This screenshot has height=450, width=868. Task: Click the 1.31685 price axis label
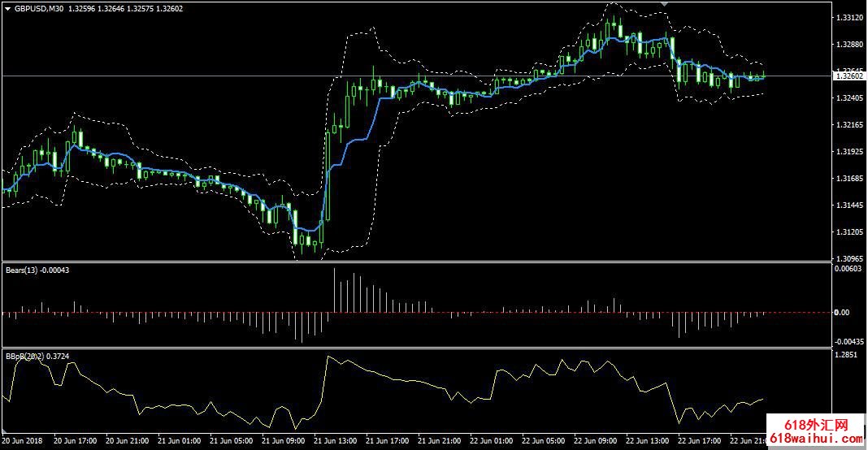(x=850, y=178)
